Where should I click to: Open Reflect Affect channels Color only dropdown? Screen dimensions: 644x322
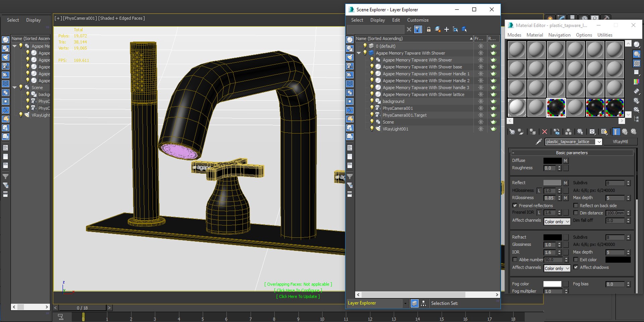tap(557, 222)
